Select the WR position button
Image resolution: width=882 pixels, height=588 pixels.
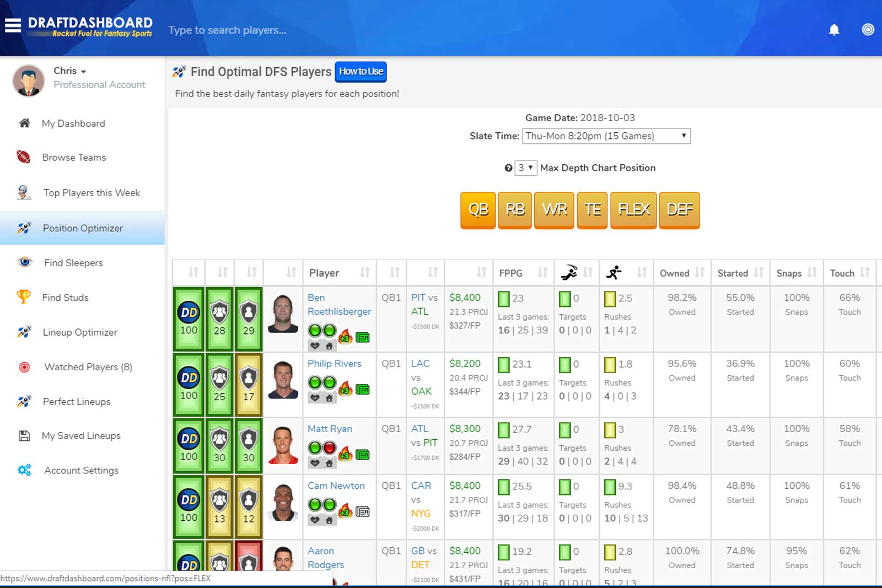554,210
